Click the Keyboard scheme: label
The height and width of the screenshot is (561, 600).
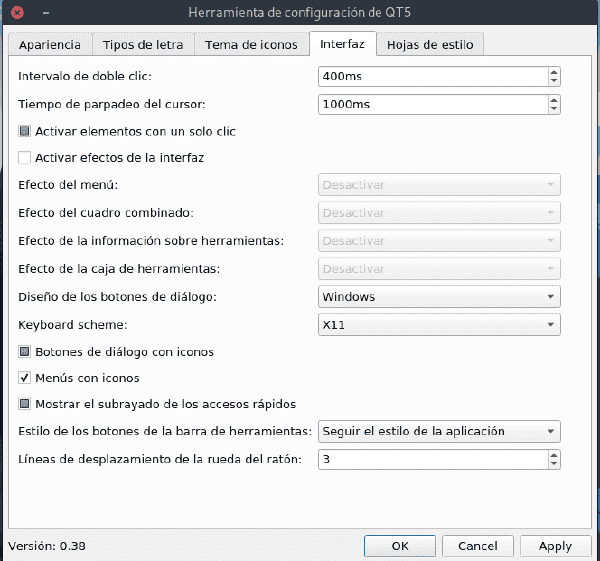coord(73,325)
